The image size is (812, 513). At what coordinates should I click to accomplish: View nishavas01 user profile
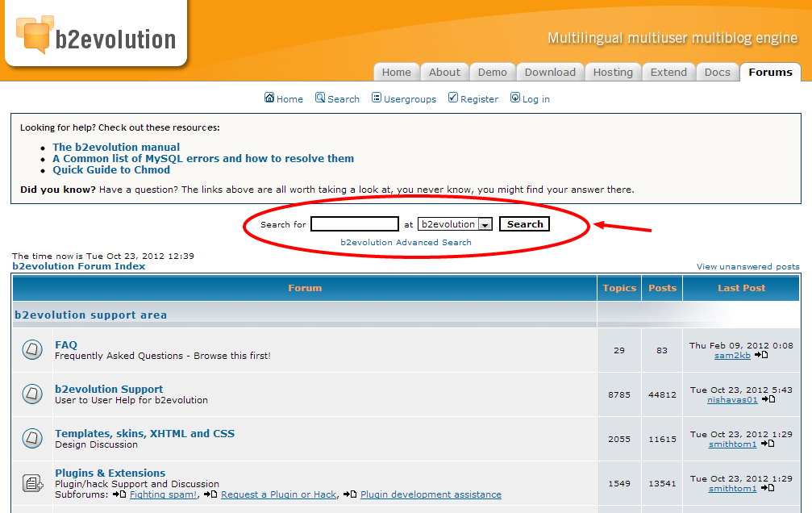click(x=732, y=400)
